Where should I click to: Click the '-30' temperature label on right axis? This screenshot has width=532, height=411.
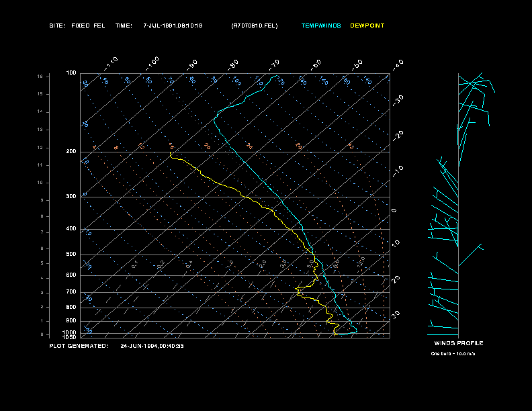398,100
